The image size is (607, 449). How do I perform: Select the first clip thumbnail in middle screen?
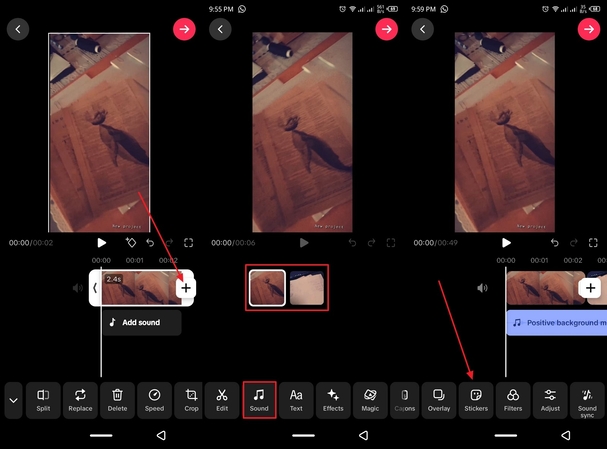tap(267, 288)
